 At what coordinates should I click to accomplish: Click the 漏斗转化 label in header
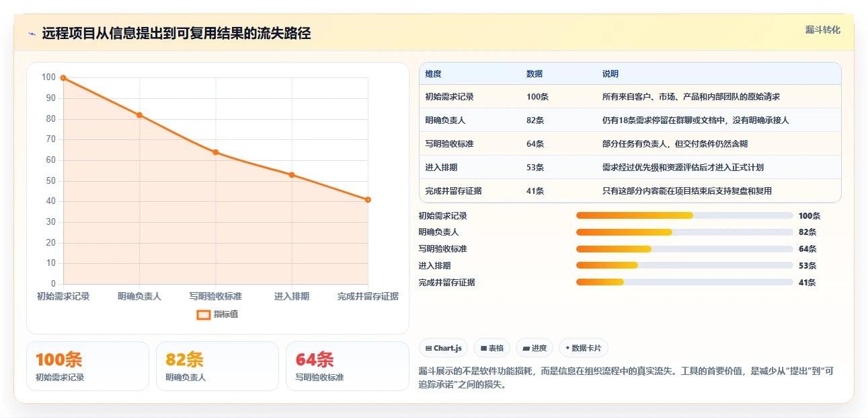[823, 30]
